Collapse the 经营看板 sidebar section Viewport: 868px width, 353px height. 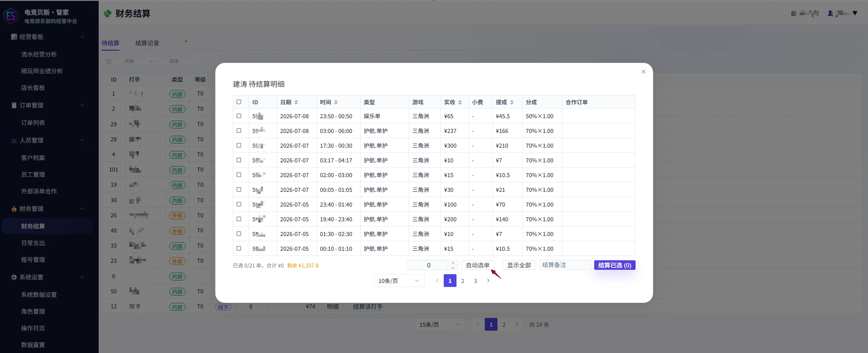point(82,37)
